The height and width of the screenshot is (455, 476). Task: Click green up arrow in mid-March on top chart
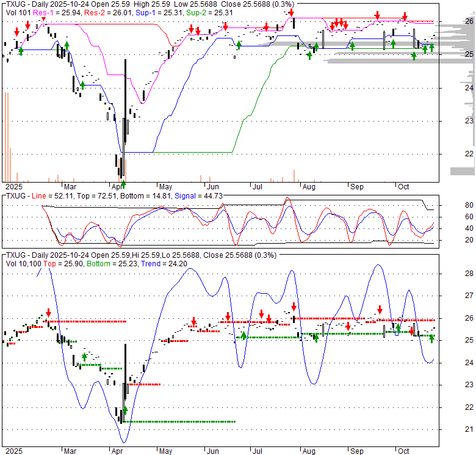[82, 87]
